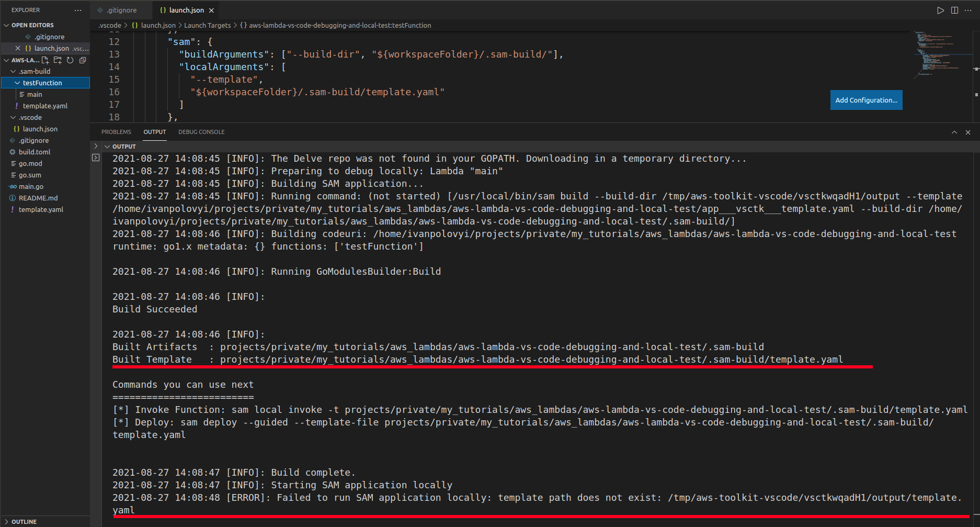
Task: Refresh the Explorer file tree
Action: [x=70, y=60]
